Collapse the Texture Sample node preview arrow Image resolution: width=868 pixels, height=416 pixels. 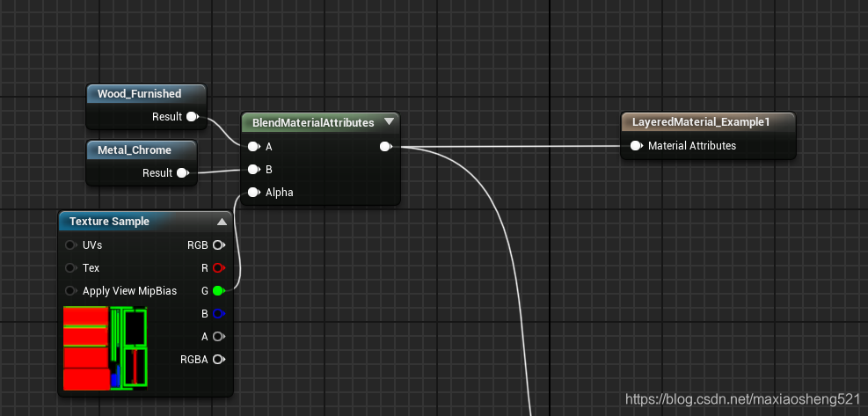tap(222, 222)
